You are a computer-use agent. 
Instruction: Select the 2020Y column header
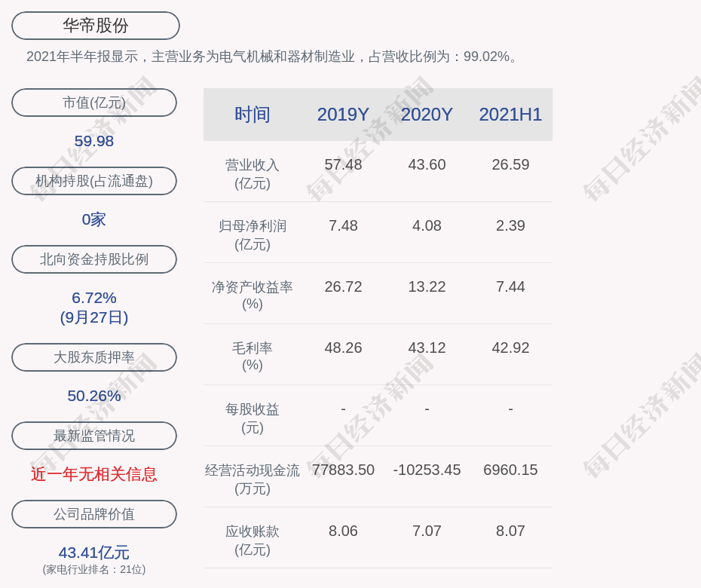(427, 115)
